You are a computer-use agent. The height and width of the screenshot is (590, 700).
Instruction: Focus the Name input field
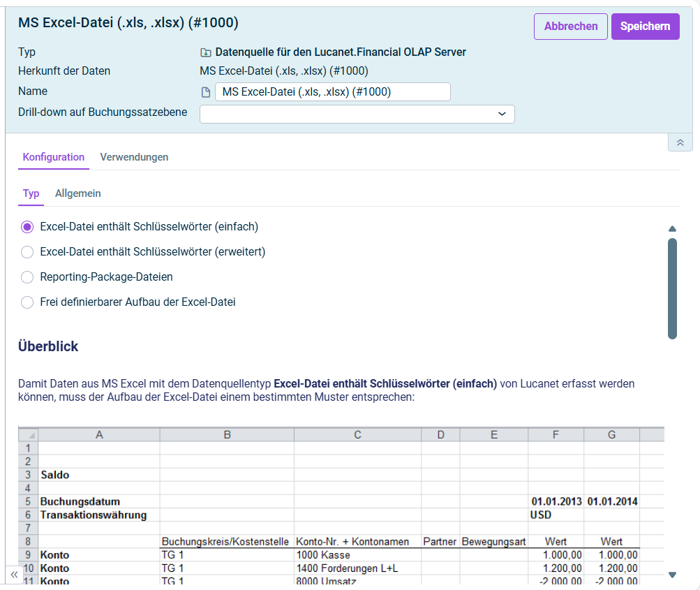point(333,92)
